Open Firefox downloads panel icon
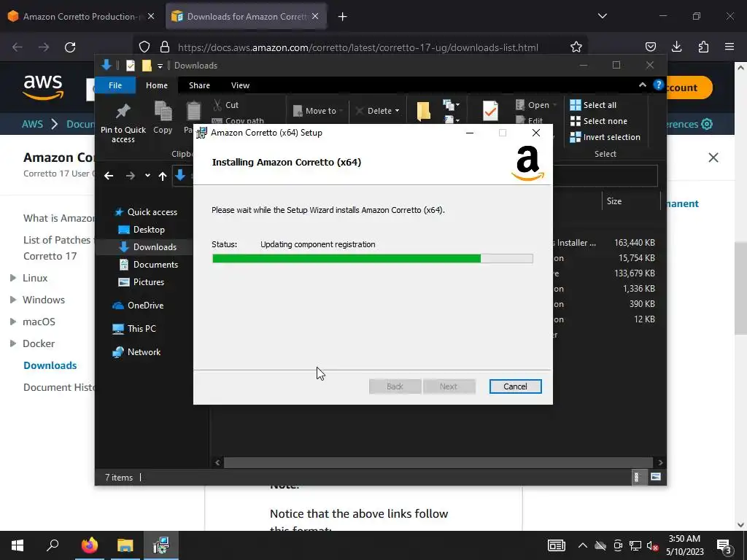 click(x=676, y=47)
